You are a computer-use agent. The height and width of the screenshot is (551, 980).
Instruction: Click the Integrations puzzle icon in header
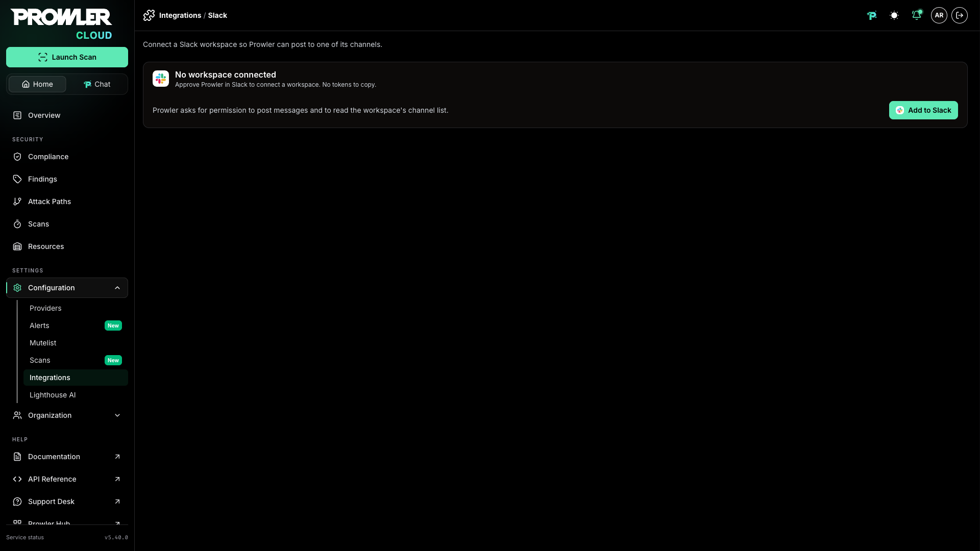click(149, 15)
